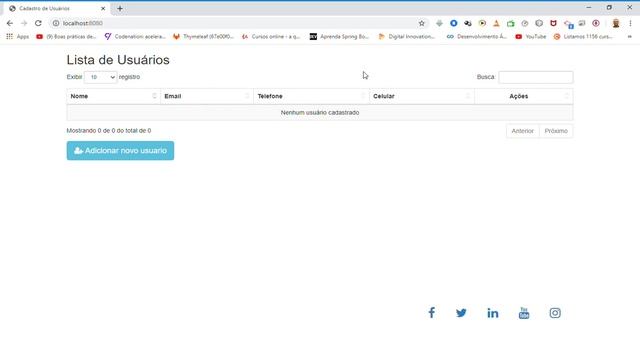Click the site information icon in address bar

pyautogui.click(x=56, y=23)
